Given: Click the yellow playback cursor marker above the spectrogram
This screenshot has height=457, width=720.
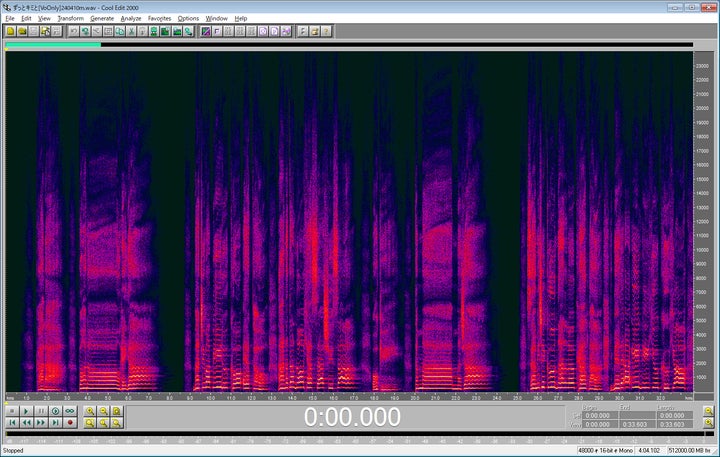Looking at the screenshot, I should pyautogui.click(x=7, y=49).
